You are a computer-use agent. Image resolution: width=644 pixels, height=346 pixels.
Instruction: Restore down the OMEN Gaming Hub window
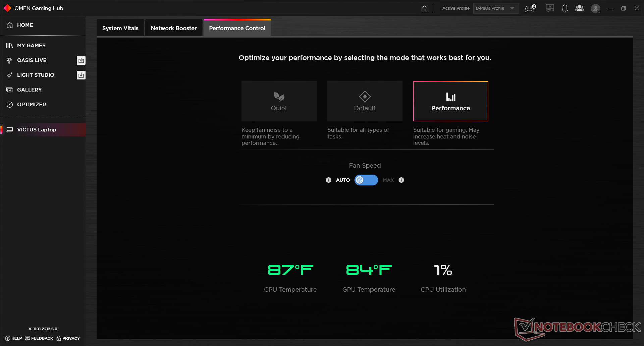(x=624, y=8)
